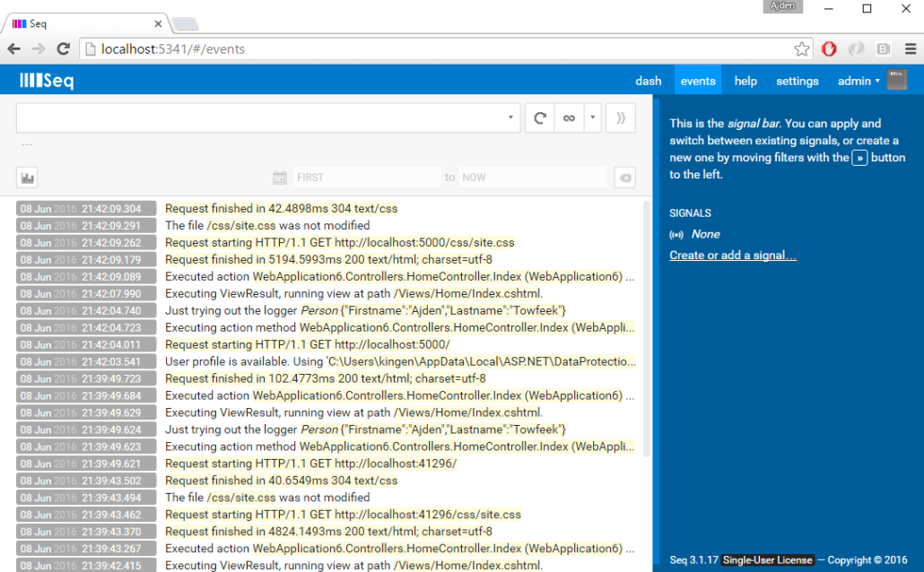924x572 pixels.
Task: Refresh the event stream
Action: coord(539,117)
